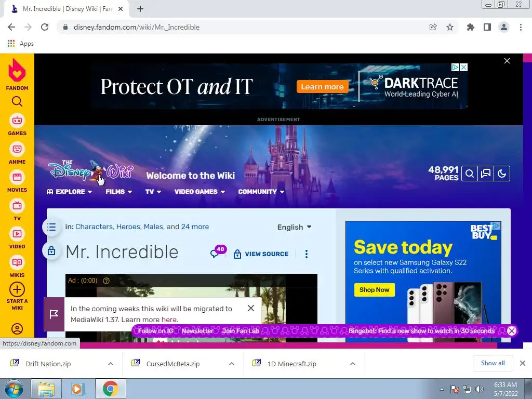
Task: Open Chrome three-dot menu
Action: [521, 27]
